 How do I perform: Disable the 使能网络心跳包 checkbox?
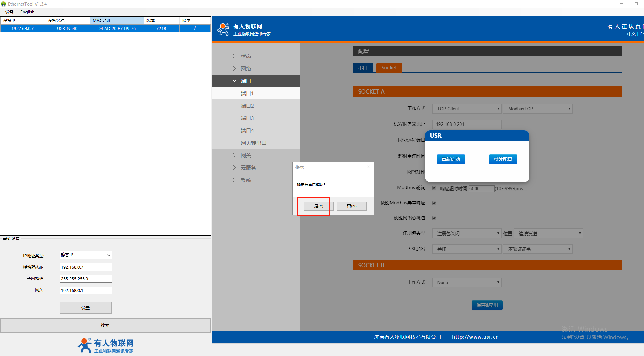click(434, 218)
